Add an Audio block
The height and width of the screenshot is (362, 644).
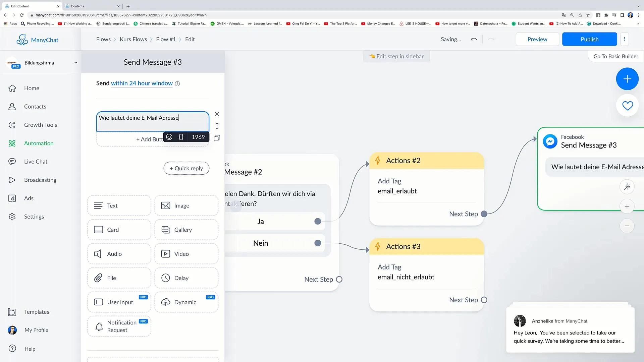point(119,254)
